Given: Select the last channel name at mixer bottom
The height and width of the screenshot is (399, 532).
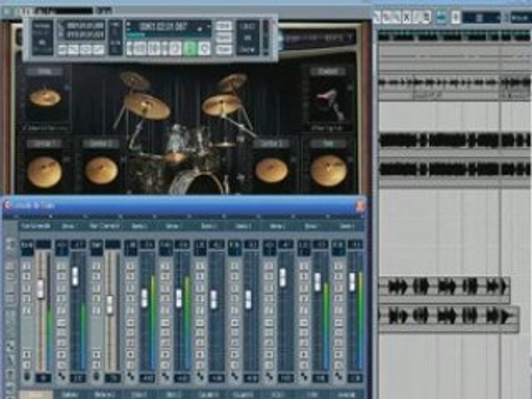Looking at the screenshot, I should pyautogui.click(x=347, y=395).
